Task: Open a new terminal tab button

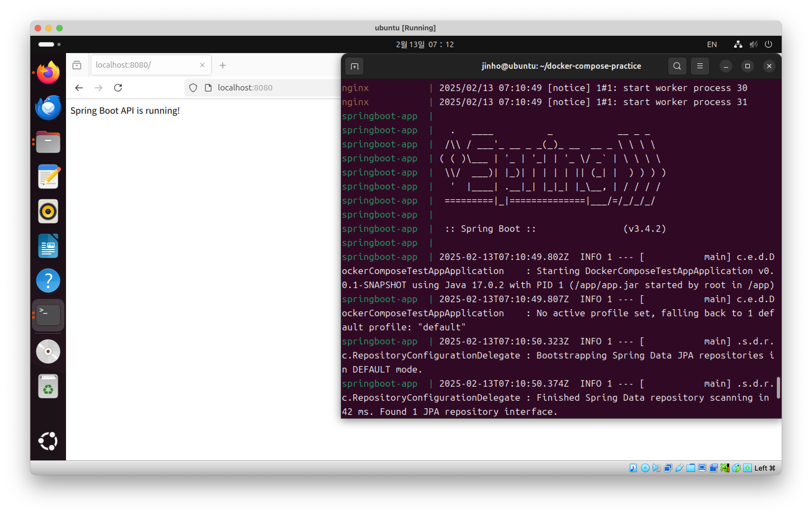Action: coord(354,66)
